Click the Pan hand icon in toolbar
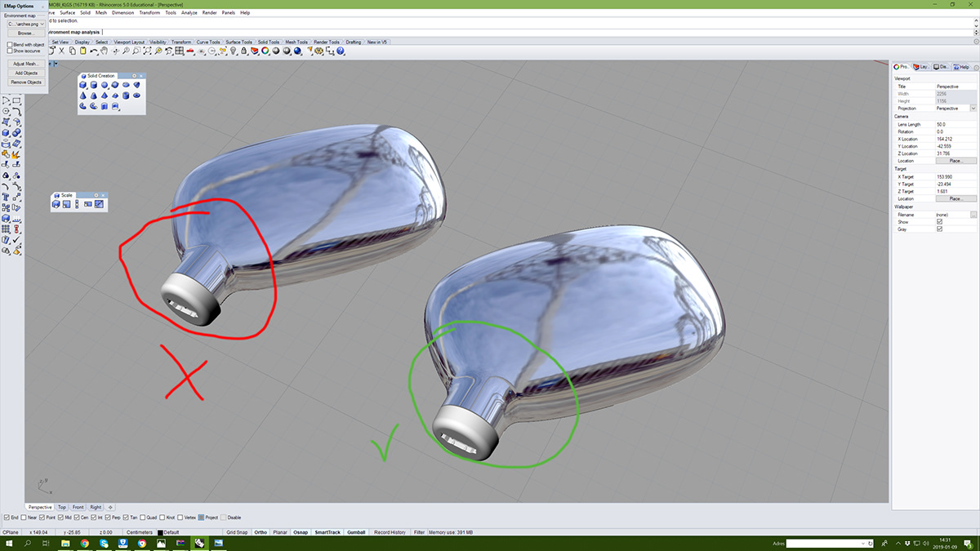Image resolution: width=980 pixels, height=551 pixels. 105,51
